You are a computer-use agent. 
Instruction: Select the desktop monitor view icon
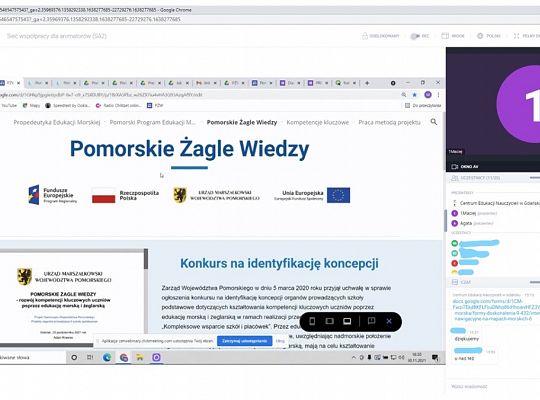[x=347, y=321]
